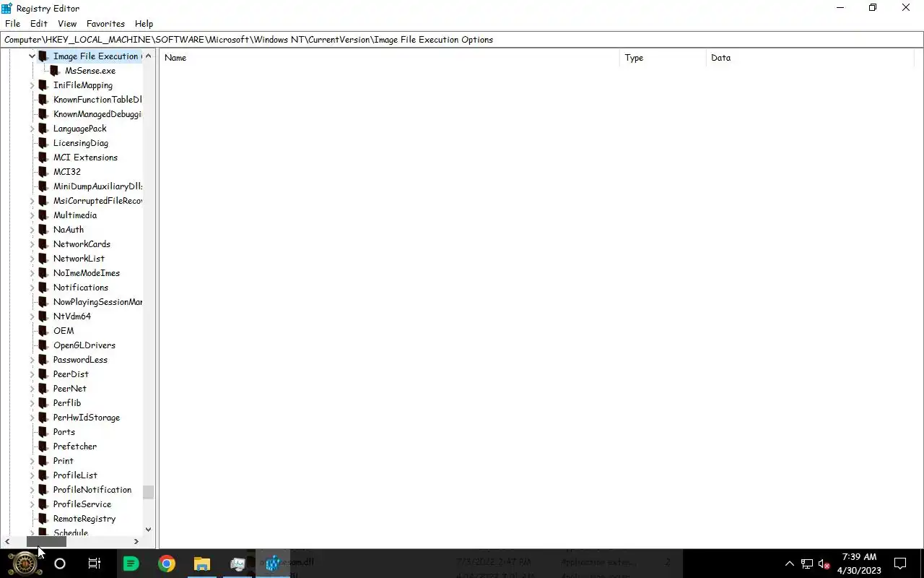Select the PeerNet key label

[69, 389]
